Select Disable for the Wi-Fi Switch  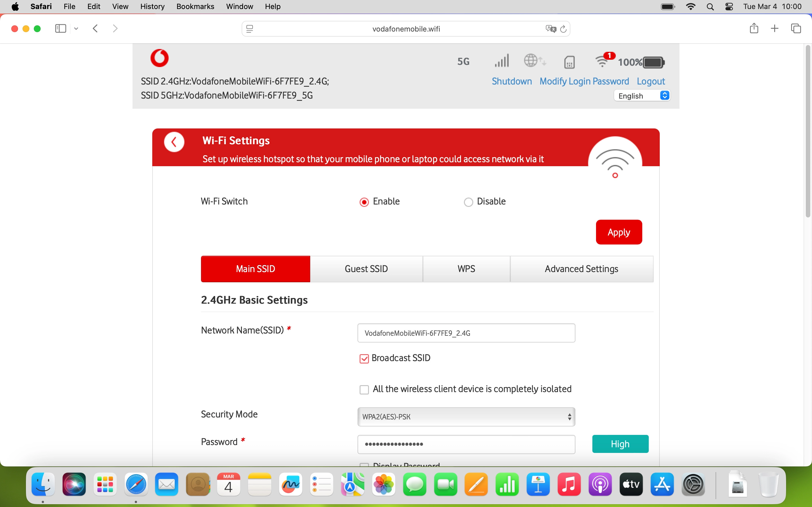(468, 201)
